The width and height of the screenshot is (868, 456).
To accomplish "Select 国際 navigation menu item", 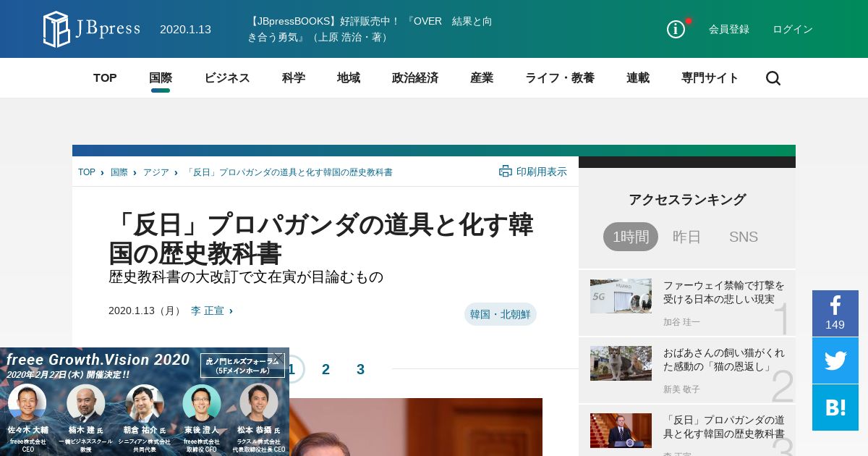I will click(x=161, y=78).
